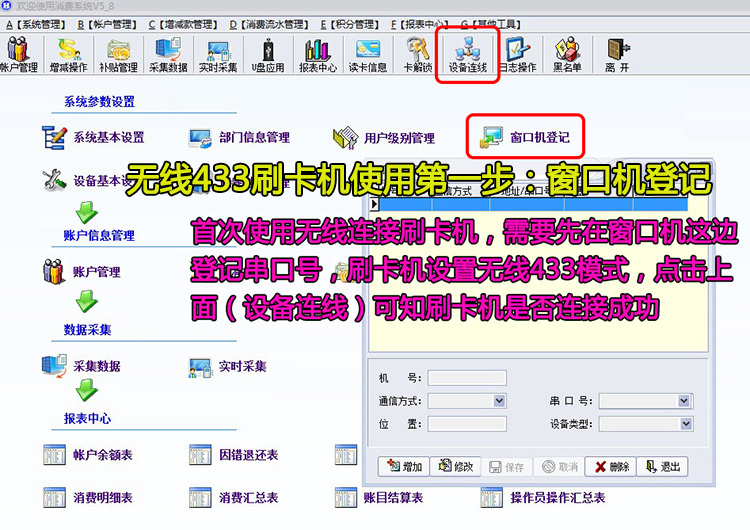Viewport: 750px width, 530px height.
Task: Expand the 通信方式 dropdown
Action: 500,401
